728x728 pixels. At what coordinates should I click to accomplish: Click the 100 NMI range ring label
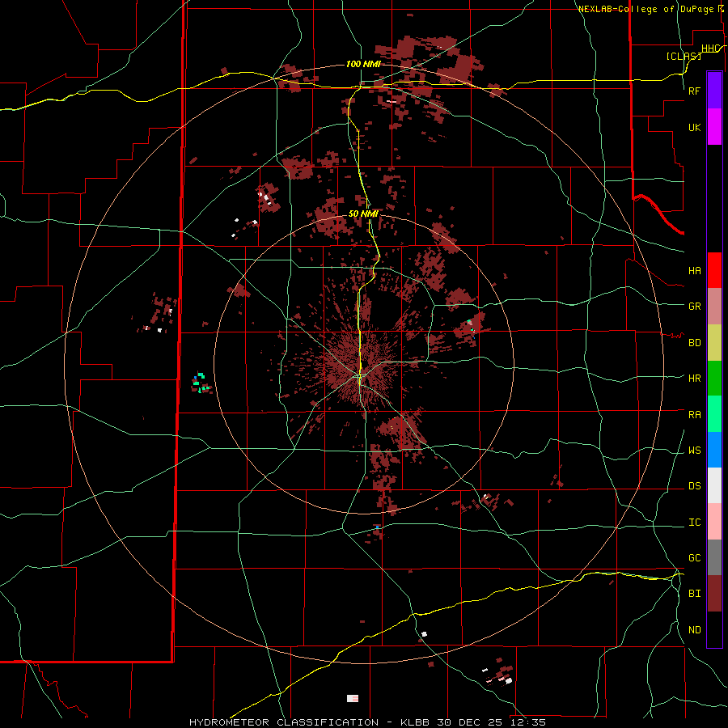[363, 64]
